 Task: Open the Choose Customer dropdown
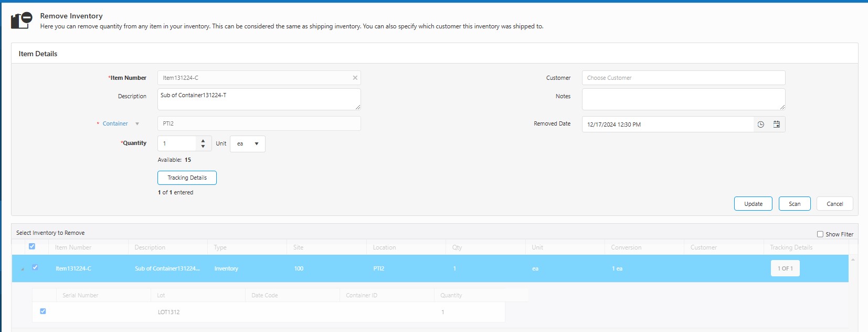click(x=683, y=78)
